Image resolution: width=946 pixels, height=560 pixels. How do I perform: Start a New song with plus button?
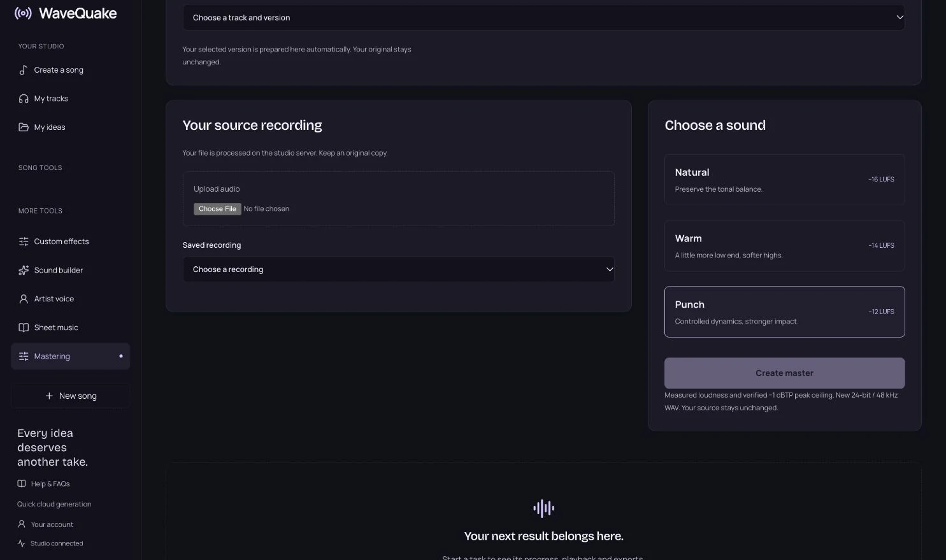point(70,396)
